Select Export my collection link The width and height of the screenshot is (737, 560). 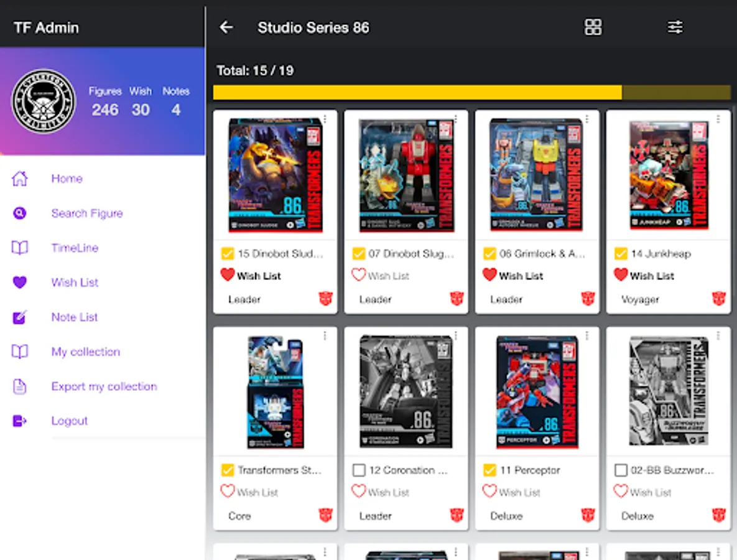coord(104,386)
